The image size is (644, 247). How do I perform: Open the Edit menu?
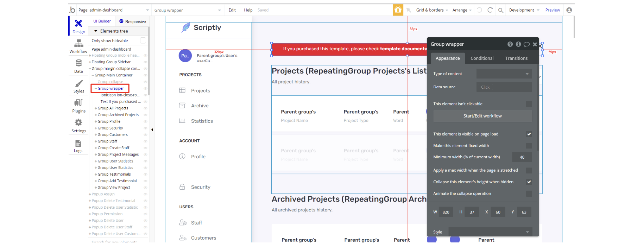coord(232,10)
